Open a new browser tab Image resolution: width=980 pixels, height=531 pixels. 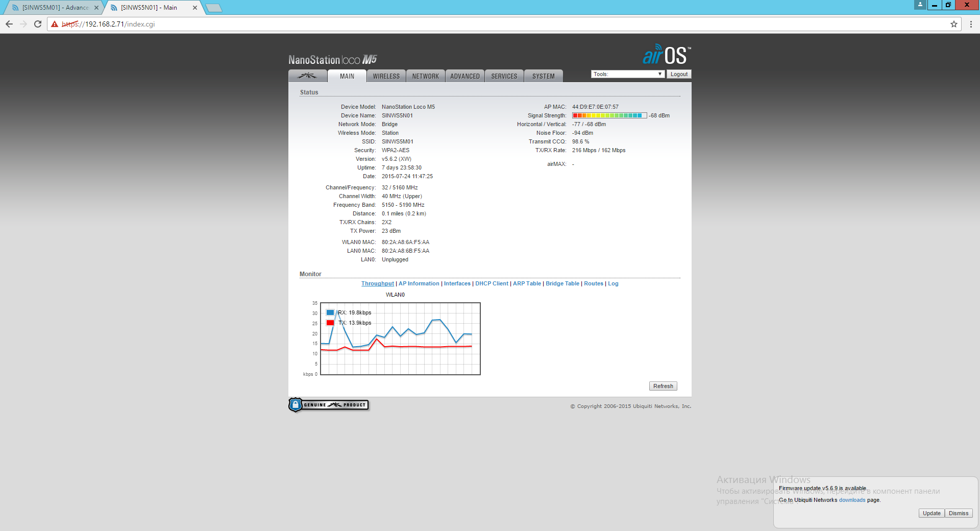pos(214,8)
